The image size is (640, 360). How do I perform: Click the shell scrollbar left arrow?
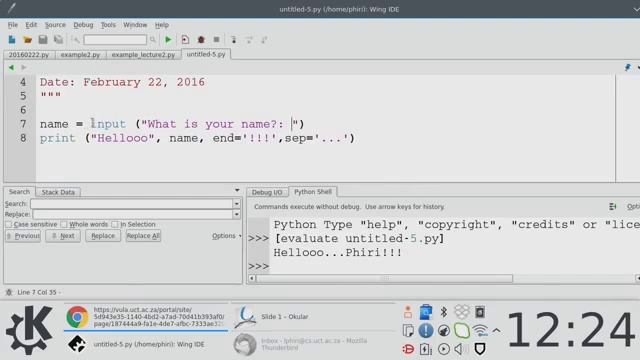click(252, 278)
